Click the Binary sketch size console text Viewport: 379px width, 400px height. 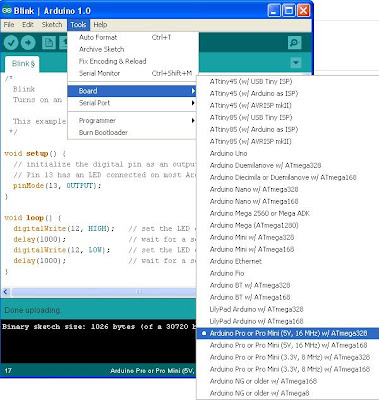[x=99, y=327]
